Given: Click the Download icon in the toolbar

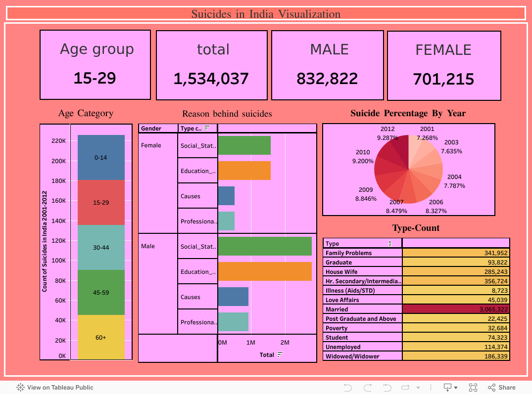Looking at the screenshot, I should click(447, 388).
